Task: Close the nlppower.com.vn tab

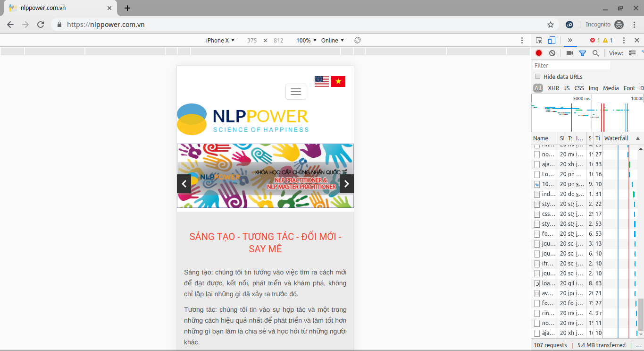Action: click(110, 8)
